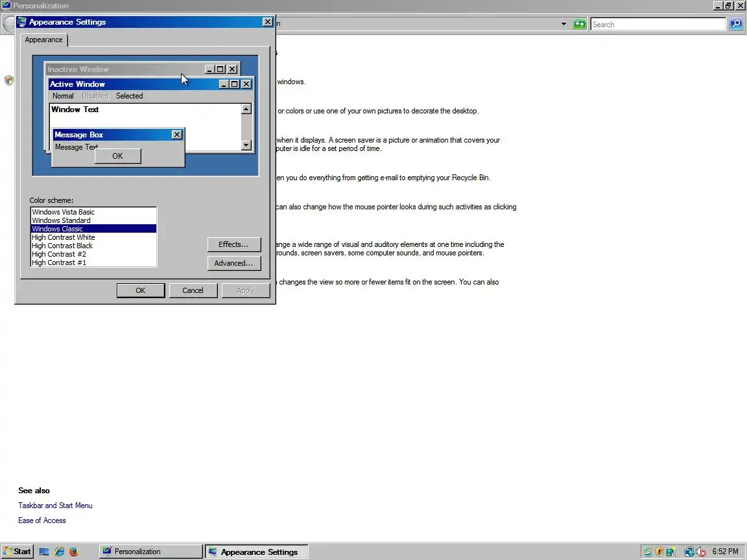This screenshot has height=560, width=747.
Task: Click Active Window title bar in preview
Action: click(134, 84)
